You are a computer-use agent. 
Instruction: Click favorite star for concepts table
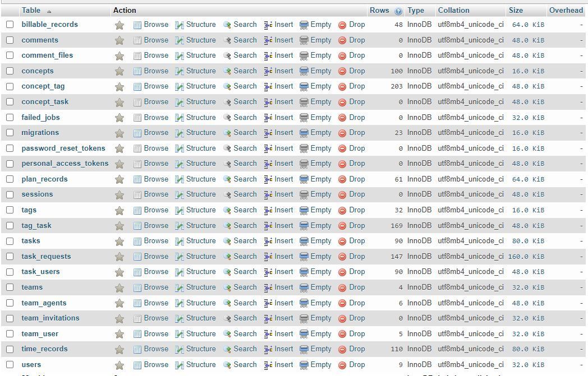click(x=120, y=71)
